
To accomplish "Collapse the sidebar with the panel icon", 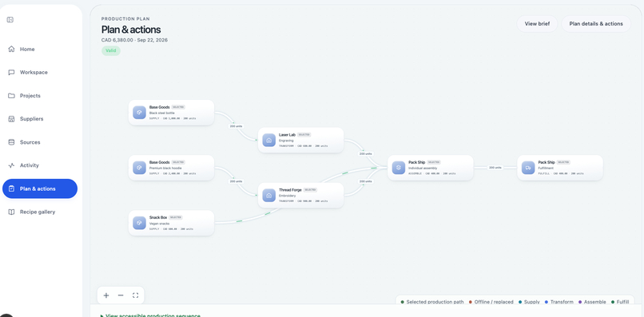I will [x=10, y=20].
